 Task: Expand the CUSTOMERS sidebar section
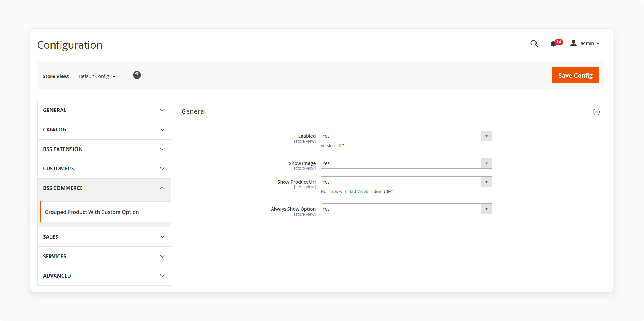pos(104,169)
